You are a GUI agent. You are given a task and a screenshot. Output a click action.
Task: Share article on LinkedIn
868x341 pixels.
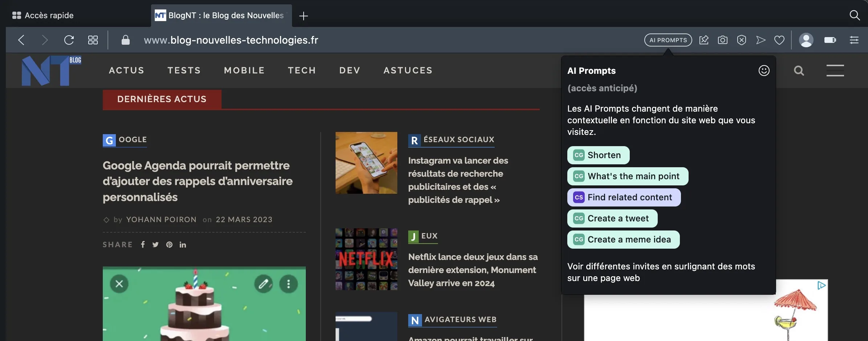(x=183, y=245)
